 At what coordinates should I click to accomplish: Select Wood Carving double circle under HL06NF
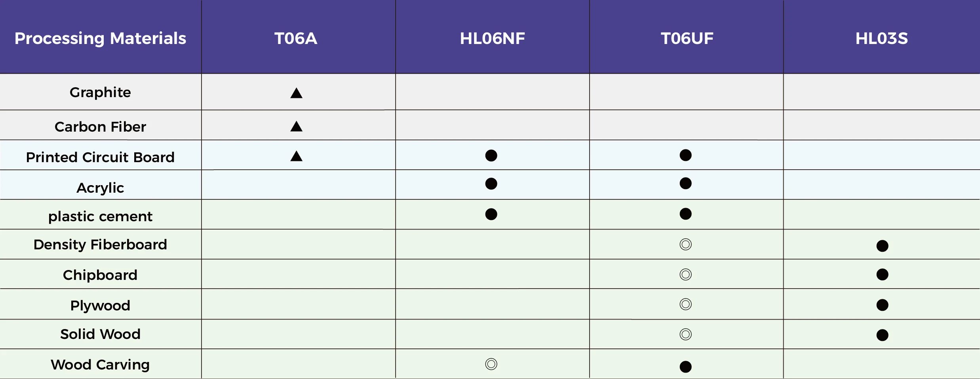click(x=491, y=364)
